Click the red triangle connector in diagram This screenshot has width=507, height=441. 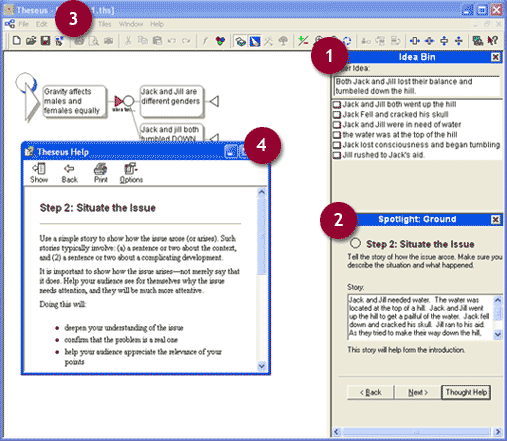pos(118,101)
